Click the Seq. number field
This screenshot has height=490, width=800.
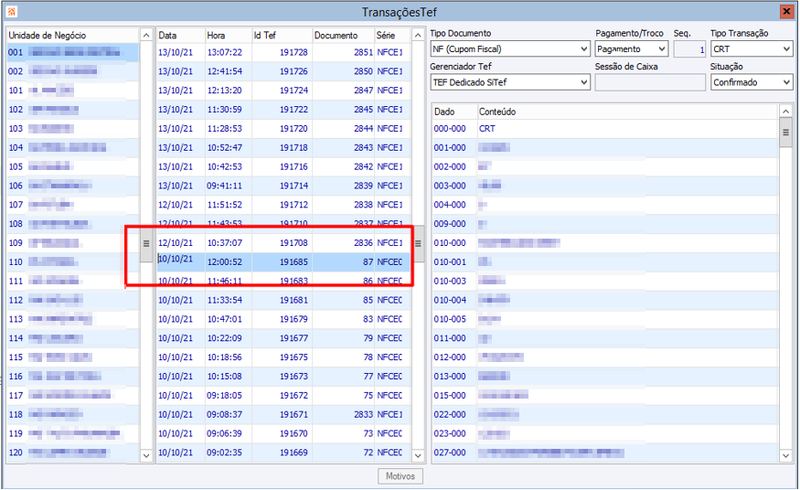tap(689, 49)
